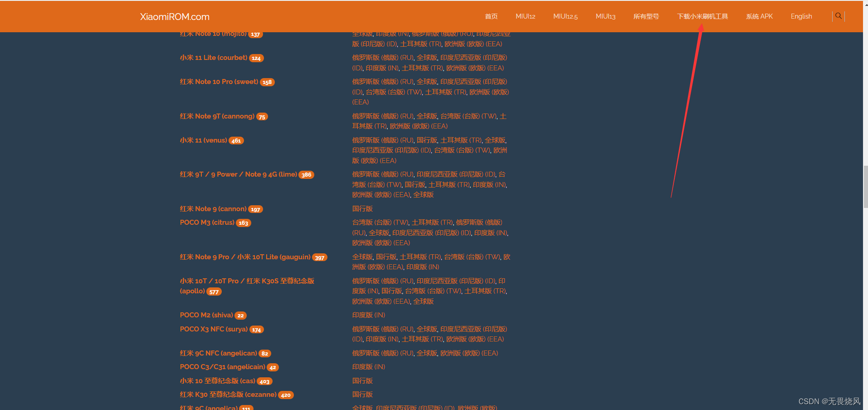Open the 小米 11 (venus) device link
The image size is (868, 410).
(204, 140)
